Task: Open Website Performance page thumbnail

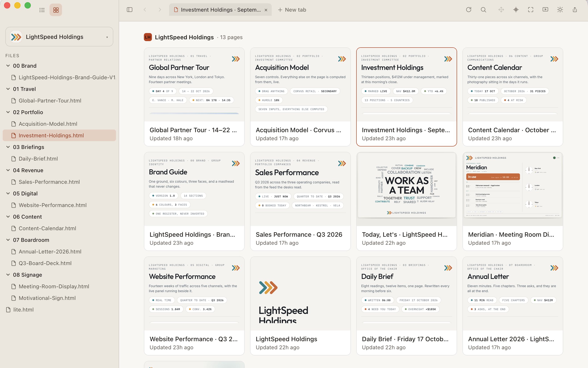Action: [194, 294]
